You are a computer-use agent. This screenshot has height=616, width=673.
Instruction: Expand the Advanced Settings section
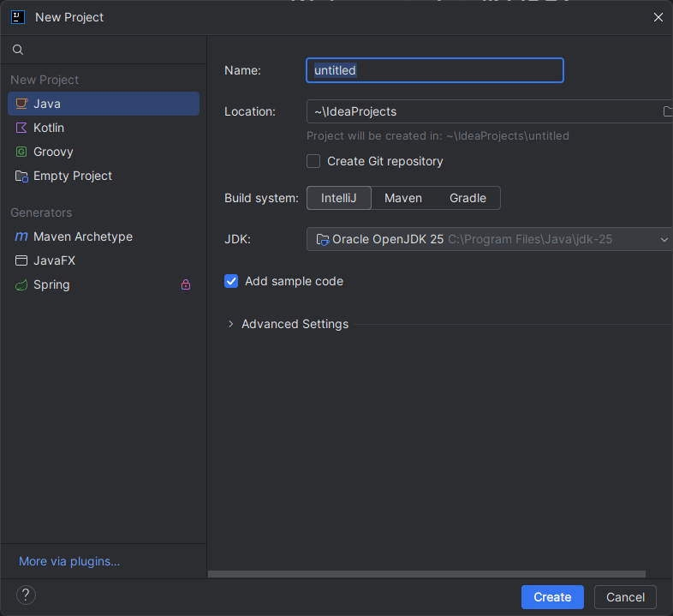230,324
